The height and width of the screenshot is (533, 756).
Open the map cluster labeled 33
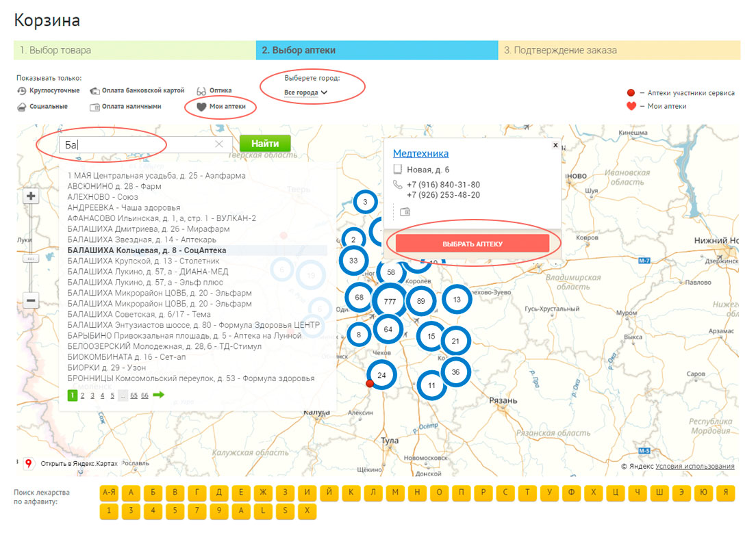coord(353,261)
